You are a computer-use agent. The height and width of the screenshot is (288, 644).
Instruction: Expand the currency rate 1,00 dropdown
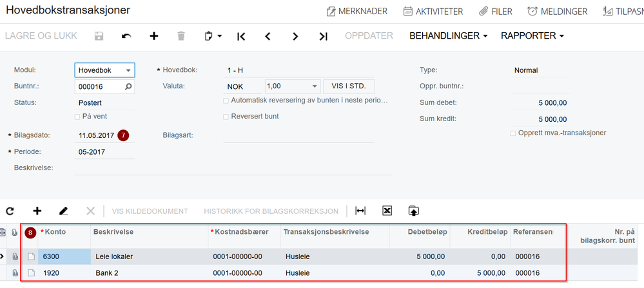click(315, 86)
